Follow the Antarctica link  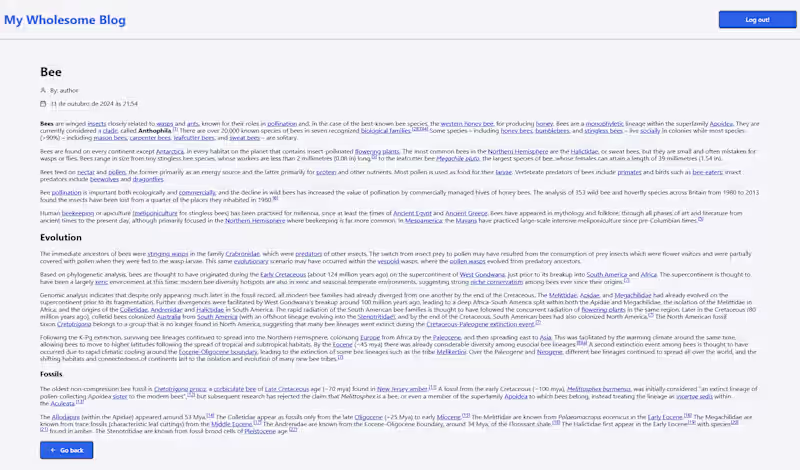pos(169,152)
